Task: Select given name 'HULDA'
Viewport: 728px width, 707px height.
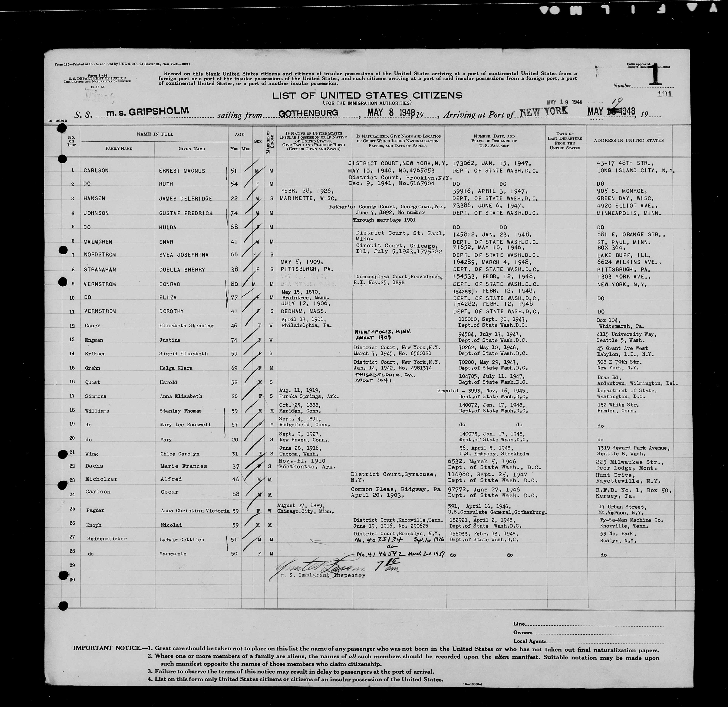Action: (x=167, y=227)
